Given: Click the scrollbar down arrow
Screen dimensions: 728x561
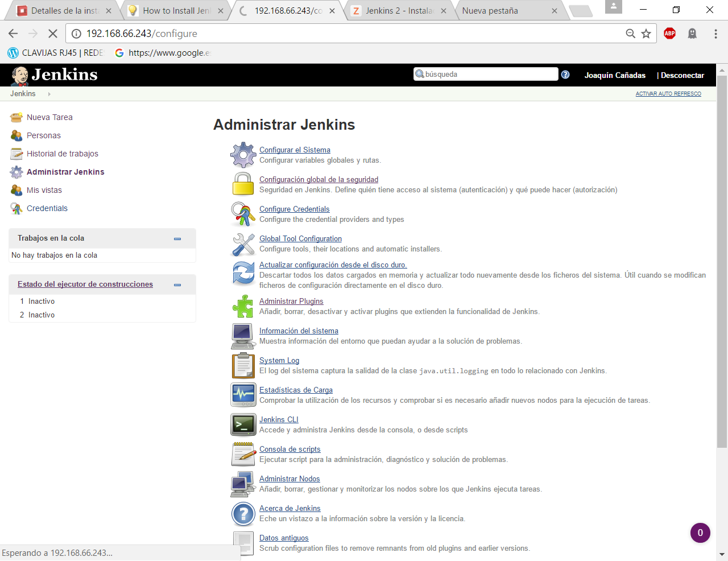Looking at the screenshot, I should tap(722, 554).
